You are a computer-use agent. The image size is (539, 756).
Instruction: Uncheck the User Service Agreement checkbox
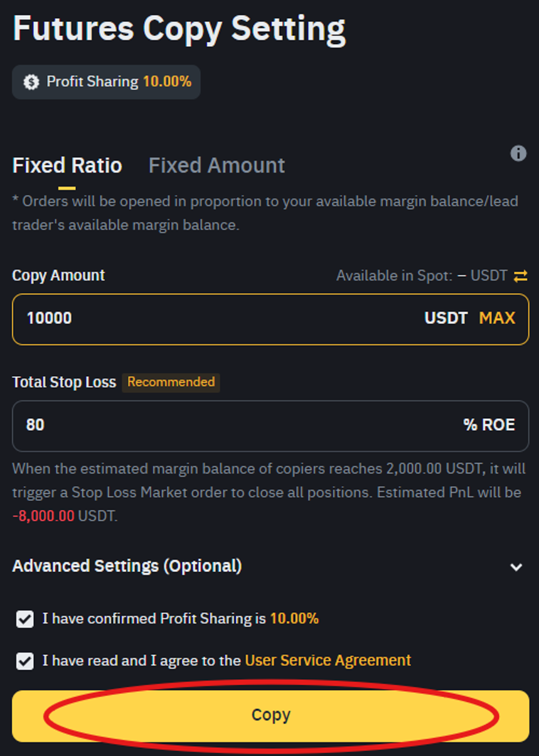click(25, 661)
